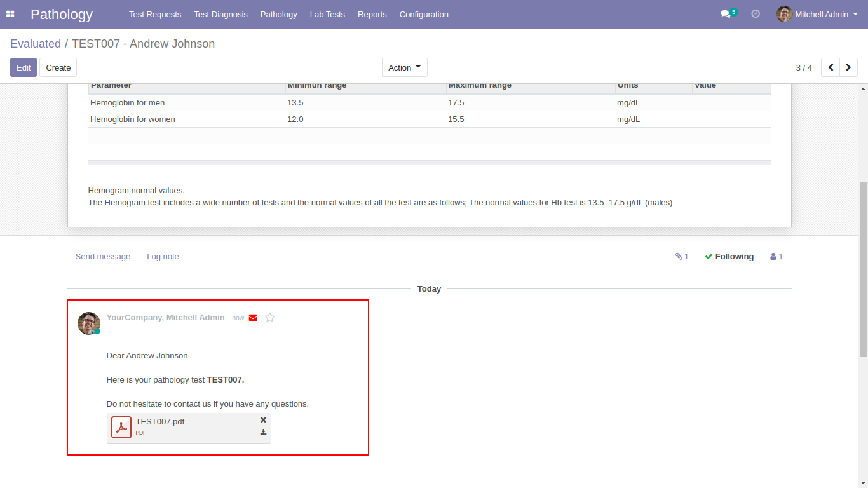Delete the TEST007.pdf attachment
Image resolution: width=868 pixels, height=488 pixels.
pyautogui.click(x=263, y=420)
